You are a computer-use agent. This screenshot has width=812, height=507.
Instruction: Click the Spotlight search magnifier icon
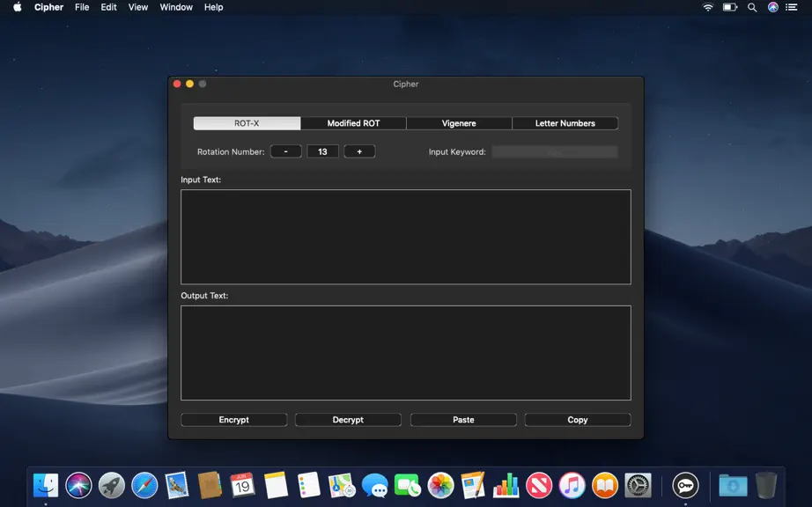click(752, 7)
